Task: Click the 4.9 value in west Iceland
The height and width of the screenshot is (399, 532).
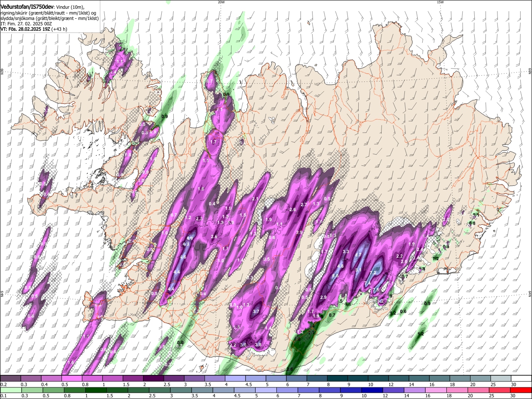Action: pos(190,238)
